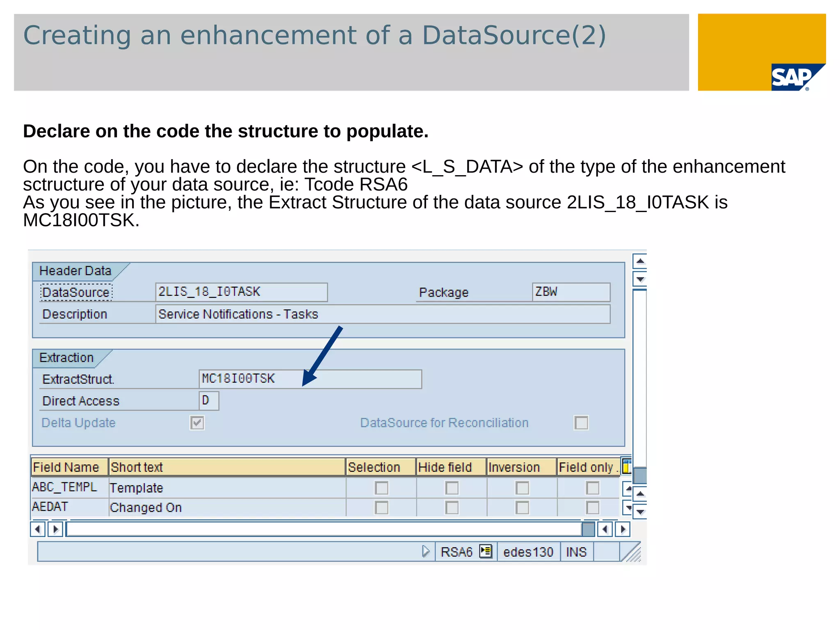Viewport: 840px width, 630px height.
Task: Click the Direct Access field showing D
Action: [209, 401]
